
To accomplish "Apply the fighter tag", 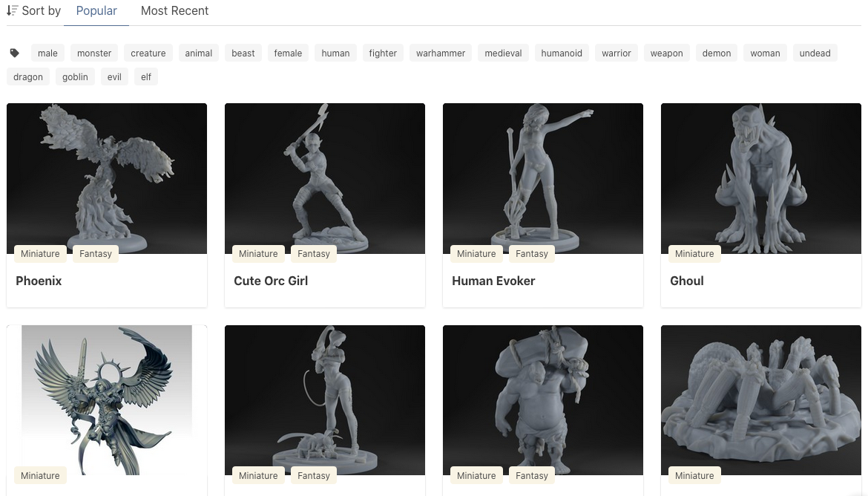I will point(383,53).
